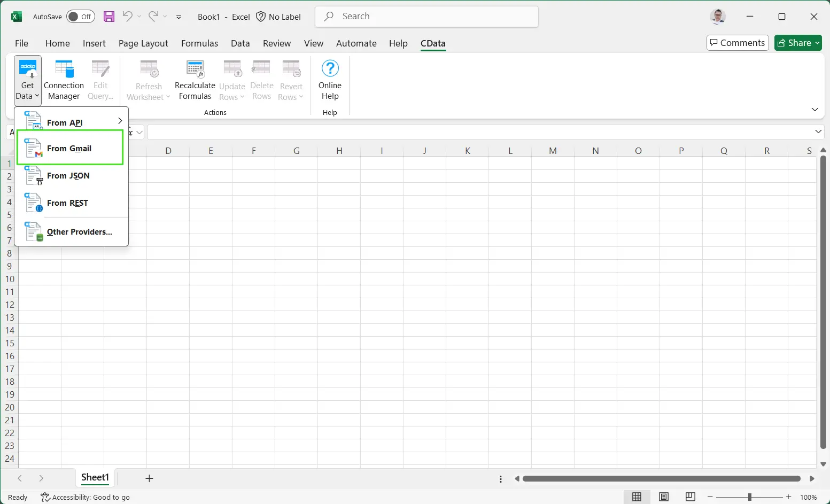The height and width of the screenshot is (504, 830).
Task: Click the Search box
Action: coord(426,17)
